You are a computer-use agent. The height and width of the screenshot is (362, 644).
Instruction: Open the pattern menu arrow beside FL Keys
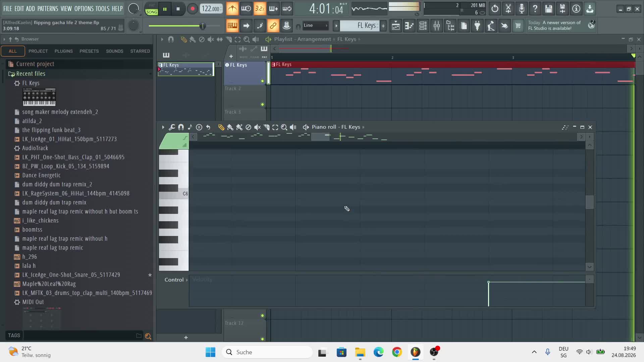[336, 25]
